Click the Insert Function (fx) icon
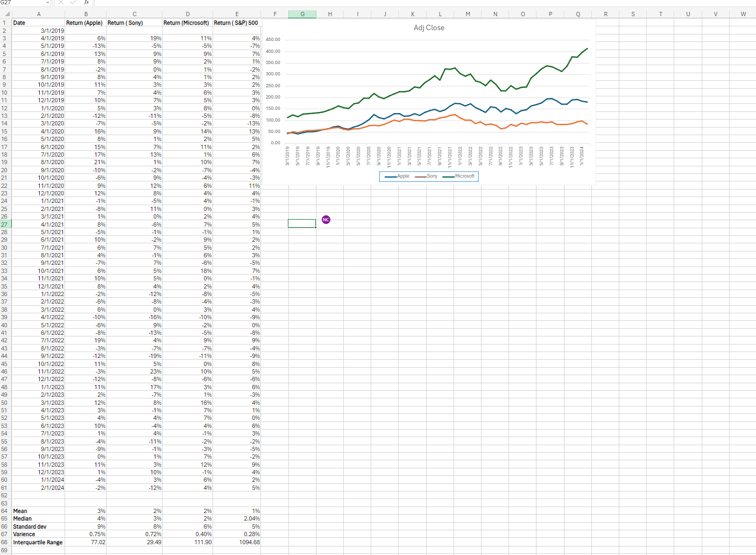The height and width of the screenshot is (555, 756). (x=86, y=3)
